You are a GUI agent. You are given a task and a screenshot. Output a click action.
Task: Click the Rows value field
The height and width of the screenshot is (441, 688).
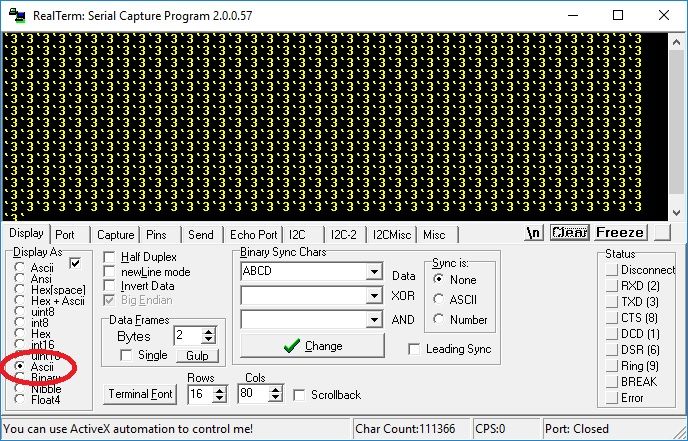200,394
